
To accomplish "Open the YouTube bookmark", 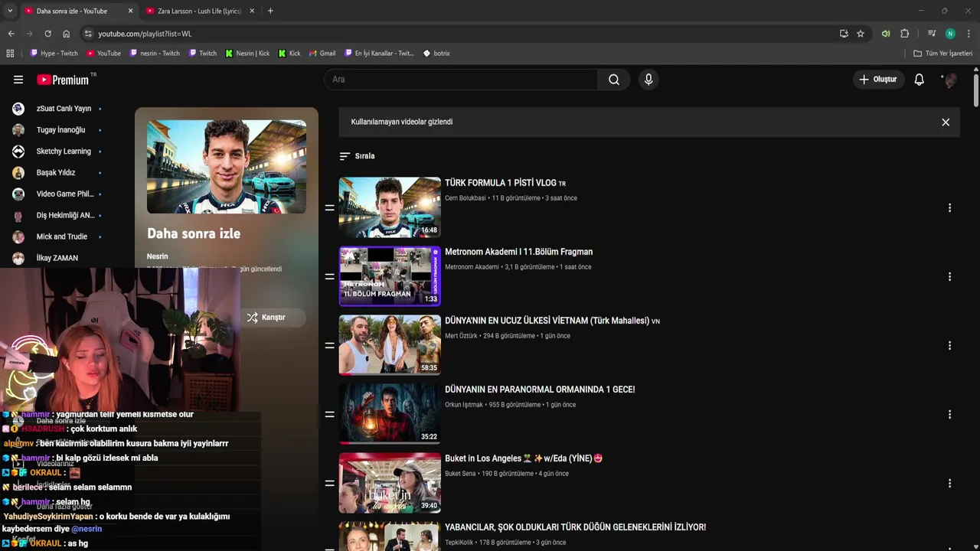I will (x=104, y=54).
